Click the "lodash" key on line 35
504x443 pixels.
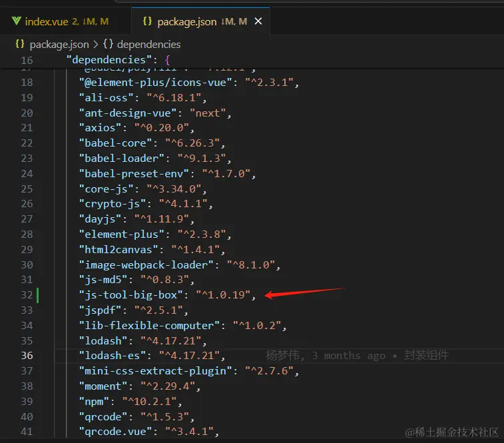(103, 340)
